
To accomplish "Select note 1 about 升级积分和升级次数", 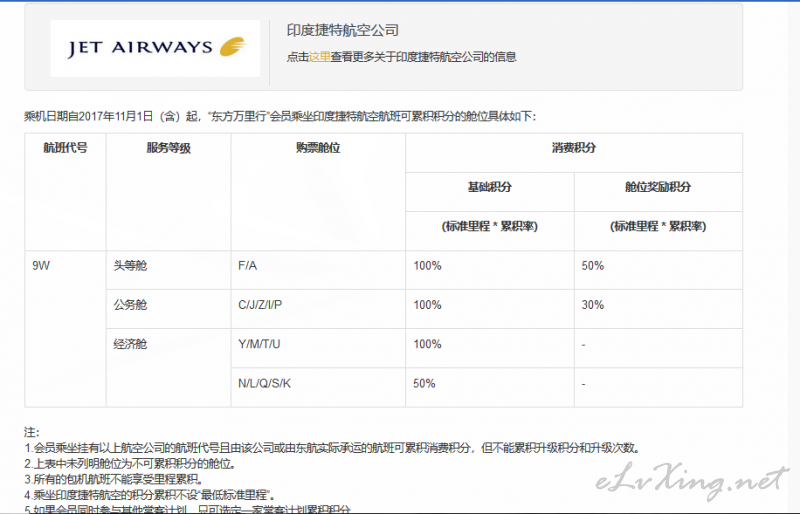I will [x=332, y=448].
